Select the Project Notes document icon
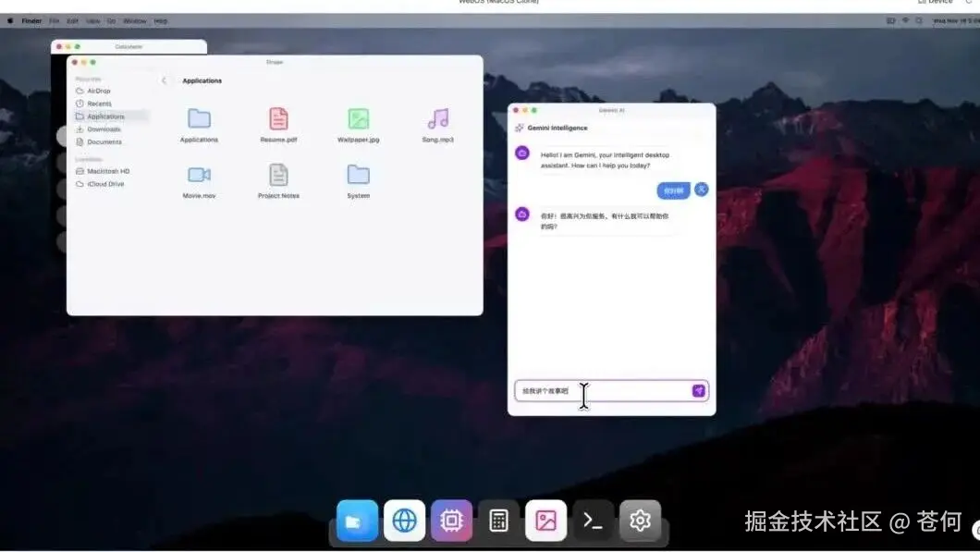 click(279, 175)
